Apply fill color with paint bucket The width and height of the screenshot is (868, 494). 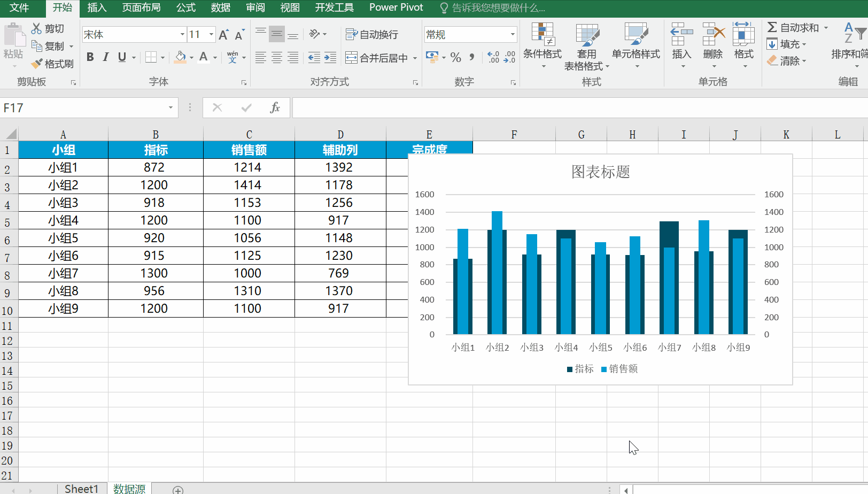tap(181, 57)
